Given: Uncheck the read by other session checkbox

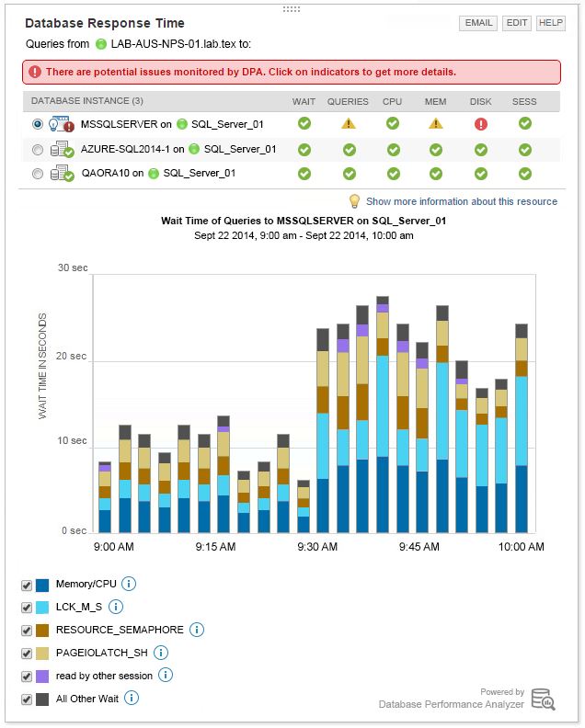Looking at the screenshot, I should [x=27, y=677].
